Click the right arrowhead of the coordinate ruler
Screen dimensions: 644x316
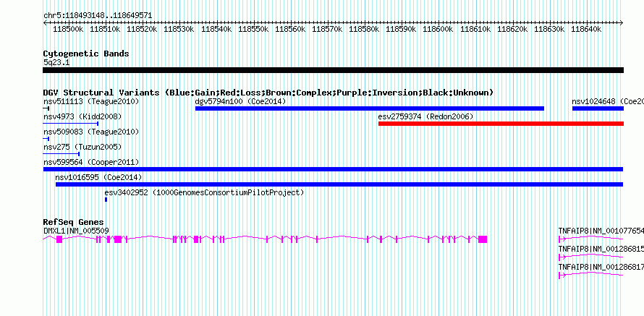(x=622, y=23)
